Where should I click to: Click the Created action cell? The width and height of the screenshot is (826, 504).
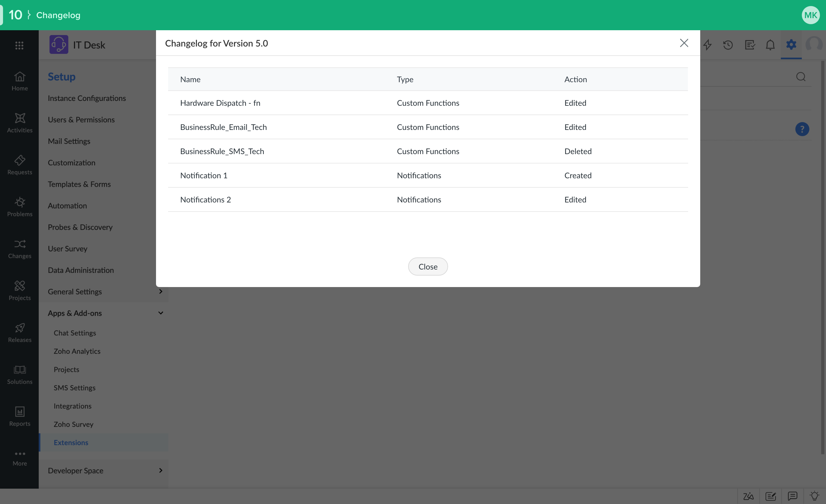(x=578, y=175)
